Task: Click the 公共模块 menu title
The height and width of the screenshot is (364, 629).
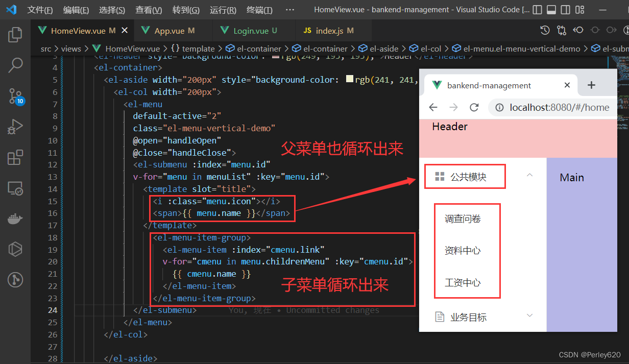Action: (x=468, y=177)
